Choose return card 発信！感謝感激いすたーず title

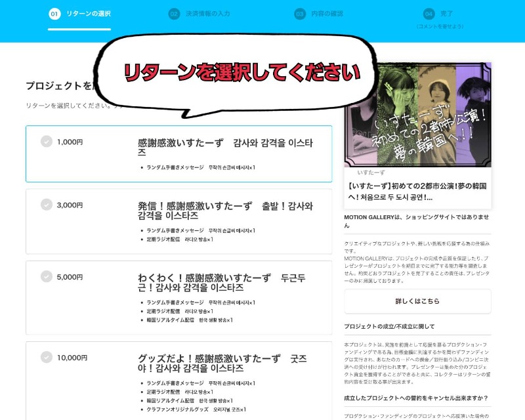pyautogui.click(x=225, y=211)
